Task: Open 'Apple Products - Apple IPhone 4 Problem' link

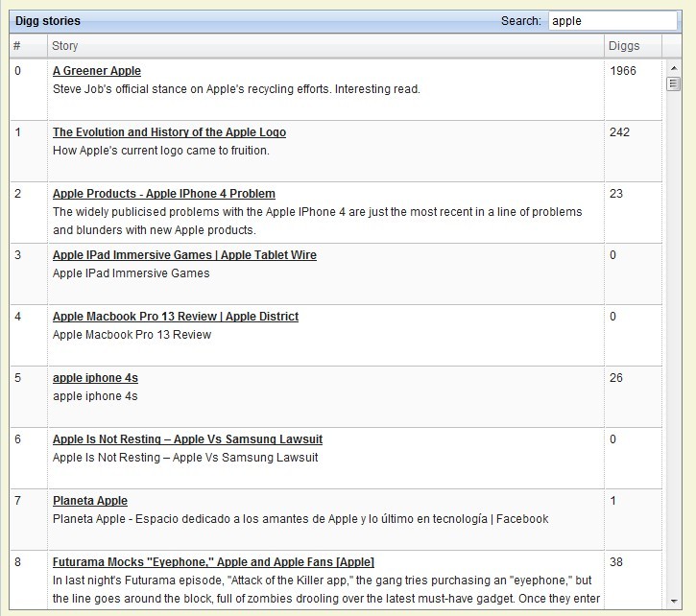Action: tap(164, 194)
